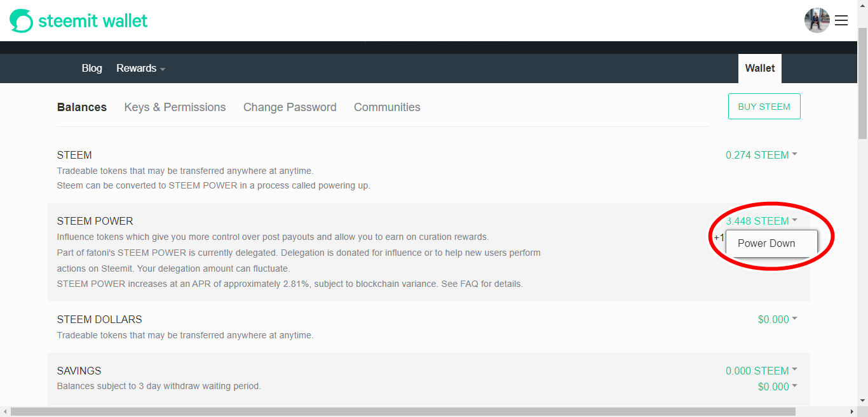Go to the Communities tab

click(x=387, y=107)
